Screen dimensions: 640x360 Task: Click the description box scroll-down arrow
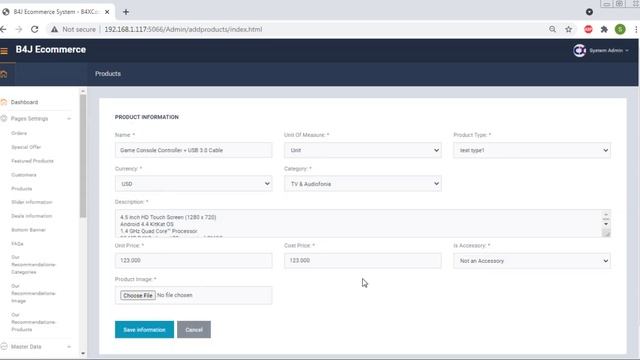[x=606, y=224]
